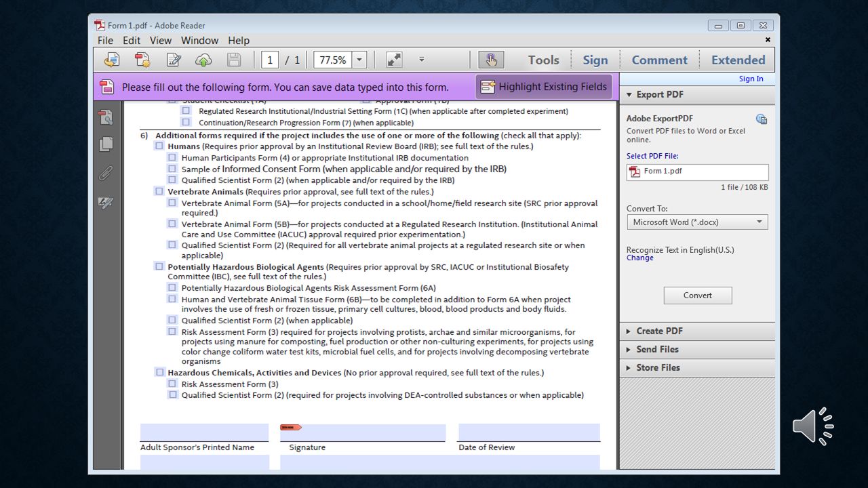
Task: Expand the Create PDF section
Action: tap(697, 331)
